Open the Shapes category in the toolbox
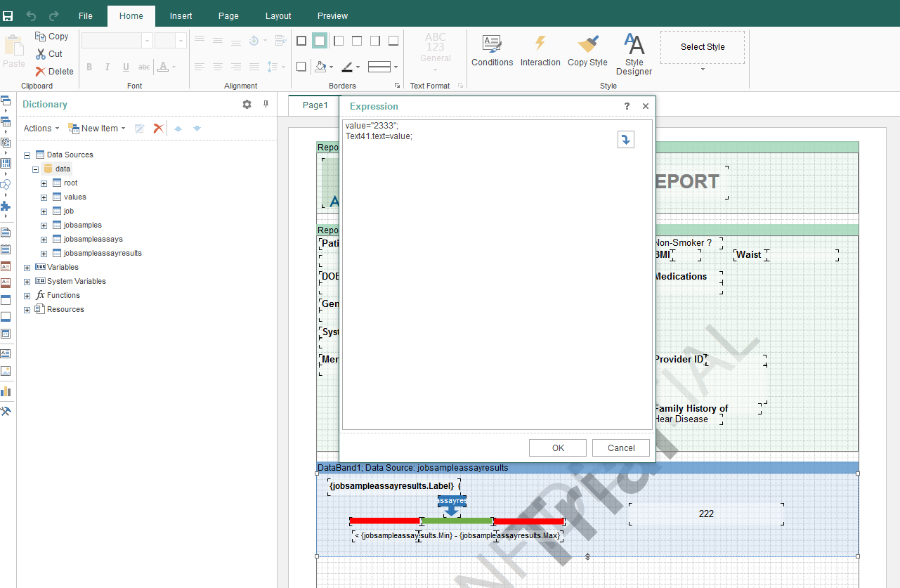This screenshot has width=900, height=588. pyautogui.click(x=6, y=185)
